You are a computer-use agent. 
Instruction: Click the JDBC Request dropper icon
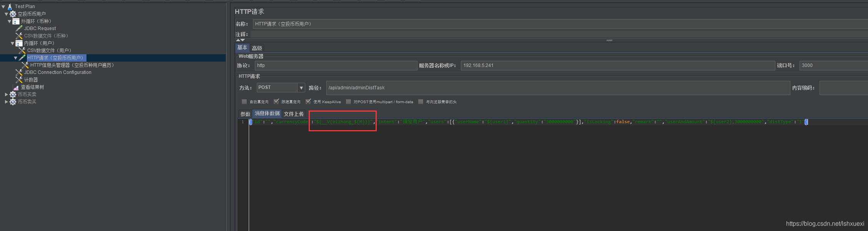point(19,28)
